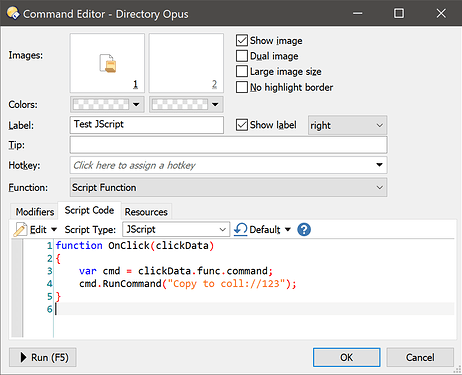Maximize the Command Editor window

click(399, 13)
